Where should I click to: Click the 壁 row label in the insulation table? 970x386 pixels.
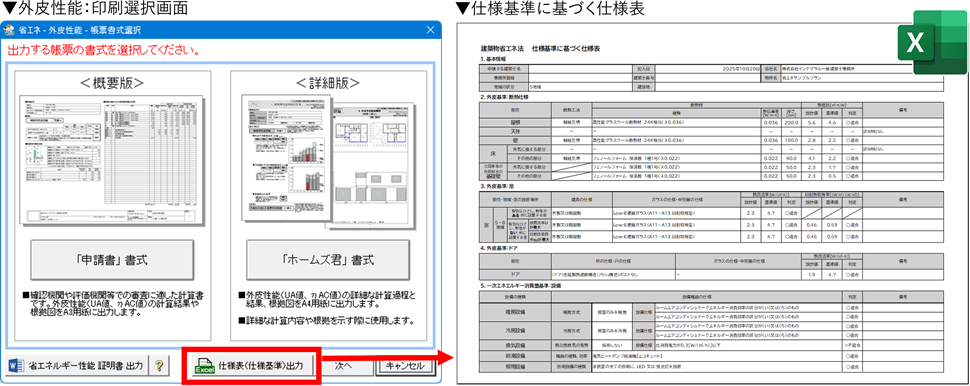[x=515, y=140]
